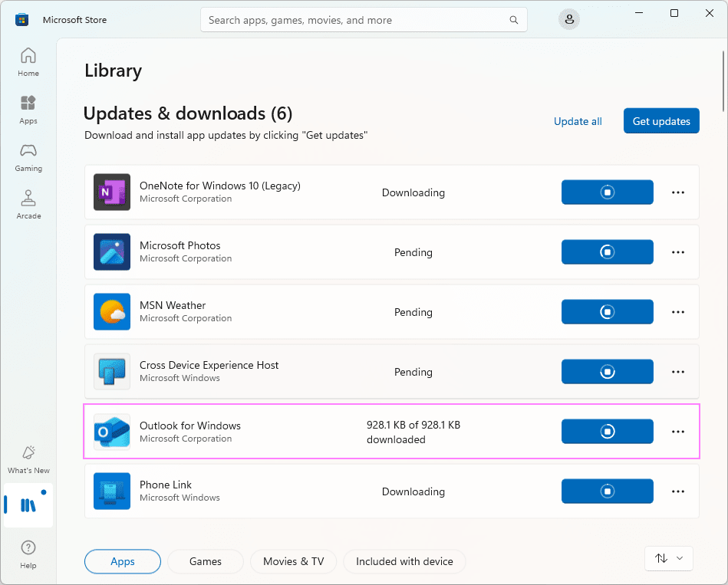The height and width of the screenshot is (585, 728).
Task: Open the Outlook for Windows app icon
Action: [112, 432]
